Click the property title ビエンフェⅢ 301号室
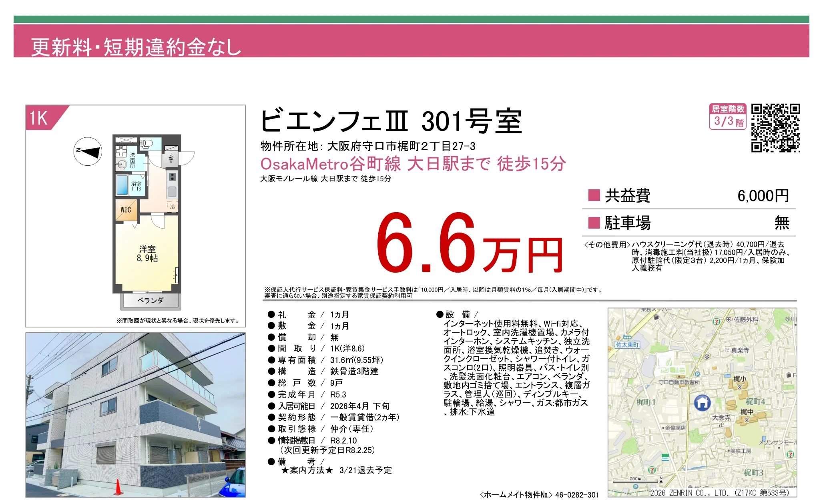The width and height of the screenshot is (823, 504). coord(391,121)
